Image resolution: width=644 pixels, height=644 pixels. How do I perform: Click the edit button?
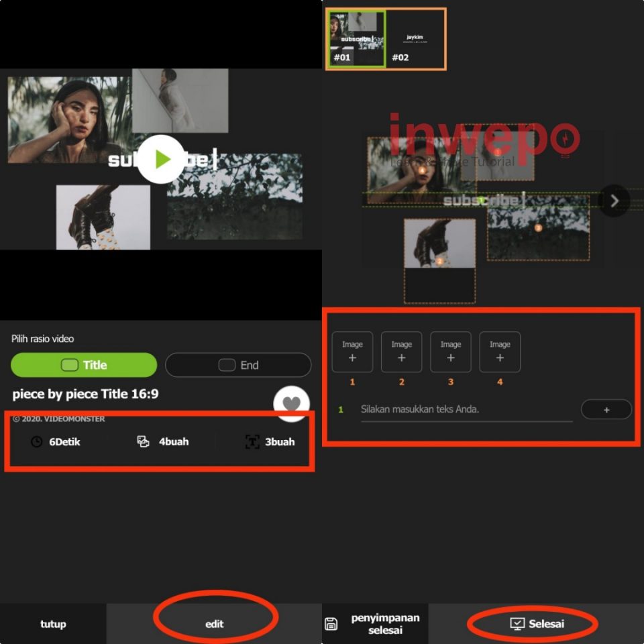(214, 624)
